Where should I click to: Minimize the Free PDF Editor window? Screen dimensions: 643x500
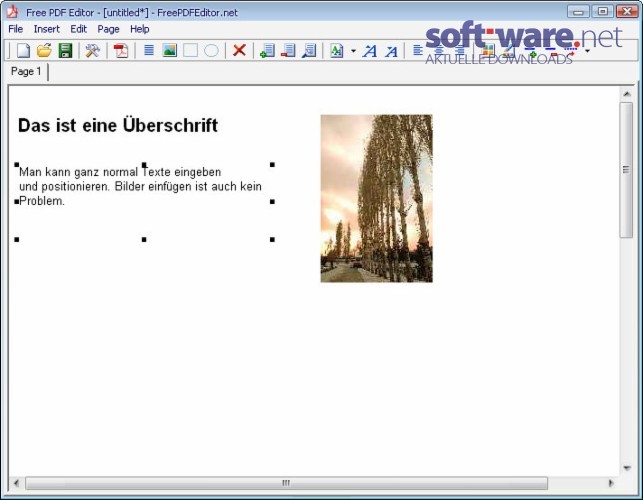click(x=578, y=11)
